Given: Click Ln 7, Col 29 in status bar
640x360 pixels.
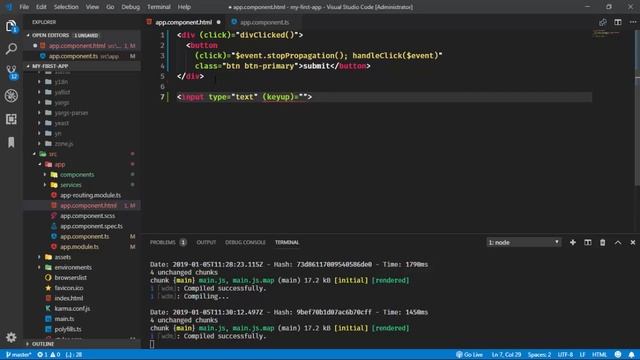Looking at the screenshot, I should point(506,355).
